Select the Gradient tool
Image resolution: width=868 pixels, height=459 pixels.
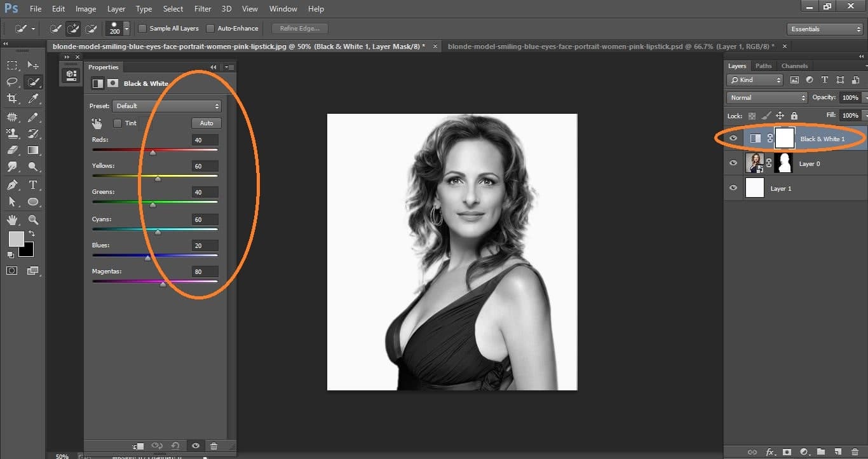33,150
